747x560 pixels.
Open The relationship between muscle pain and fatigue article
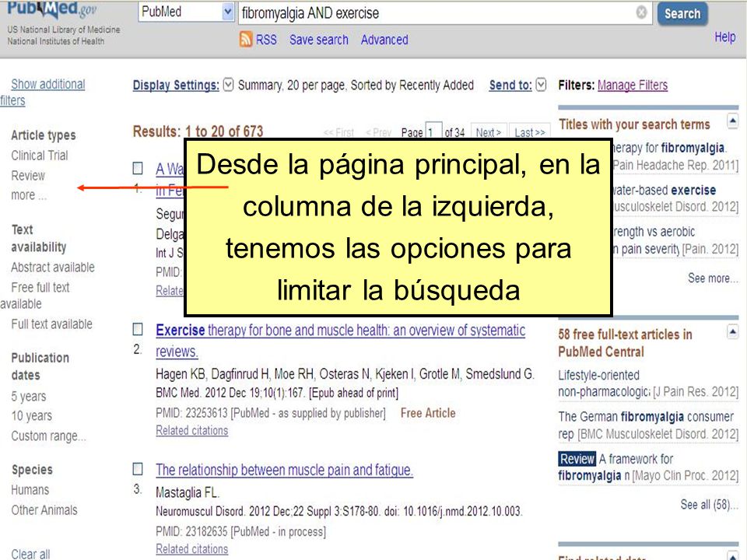tap(285, 470)
